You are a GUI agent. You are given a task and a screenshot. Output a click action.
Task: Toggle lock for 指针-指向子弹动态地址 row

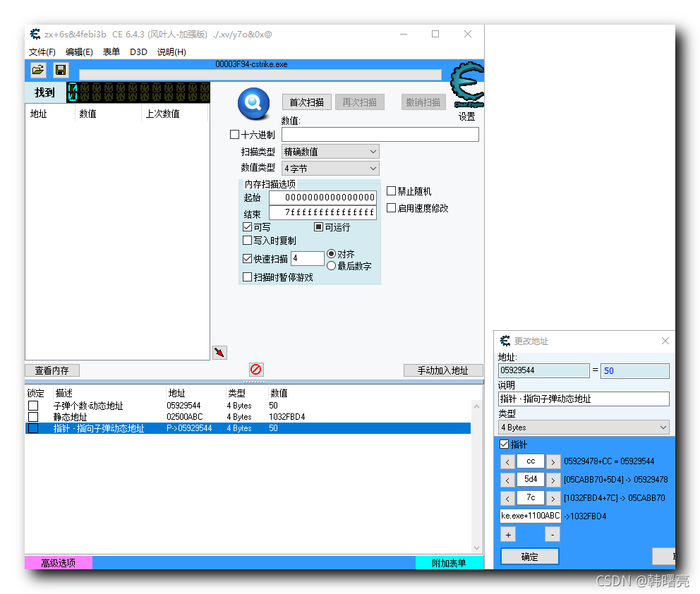[33, 428]
